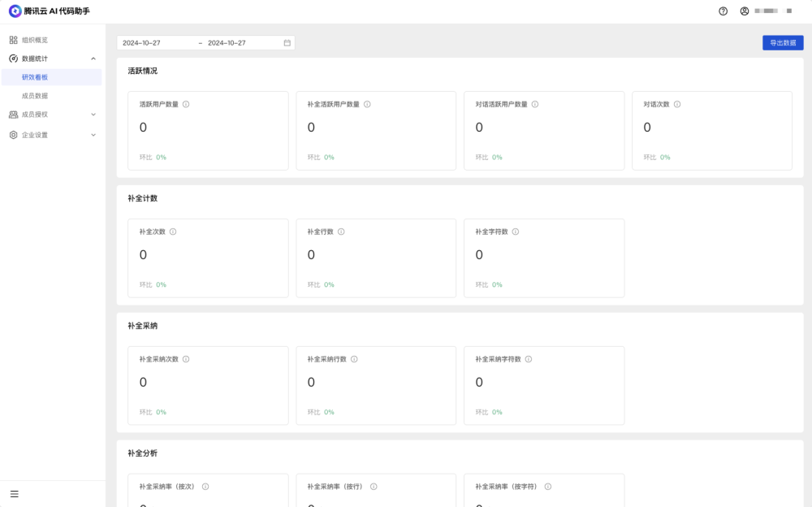812x507 pixels.
Task: Click the help question mark icon
Action: (723, 11)
